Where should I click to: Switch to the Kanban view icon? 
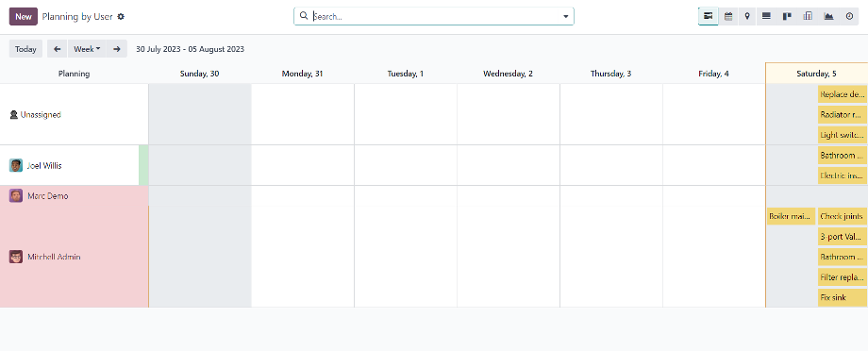(x=787, y=17)
